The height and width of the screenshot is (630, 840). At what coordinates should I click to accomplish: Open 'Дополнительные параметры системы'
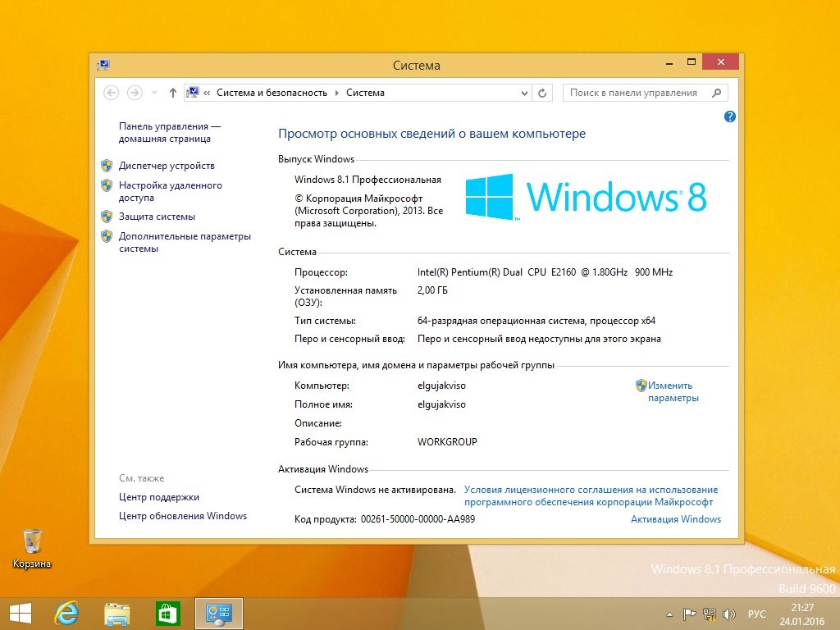185,242
